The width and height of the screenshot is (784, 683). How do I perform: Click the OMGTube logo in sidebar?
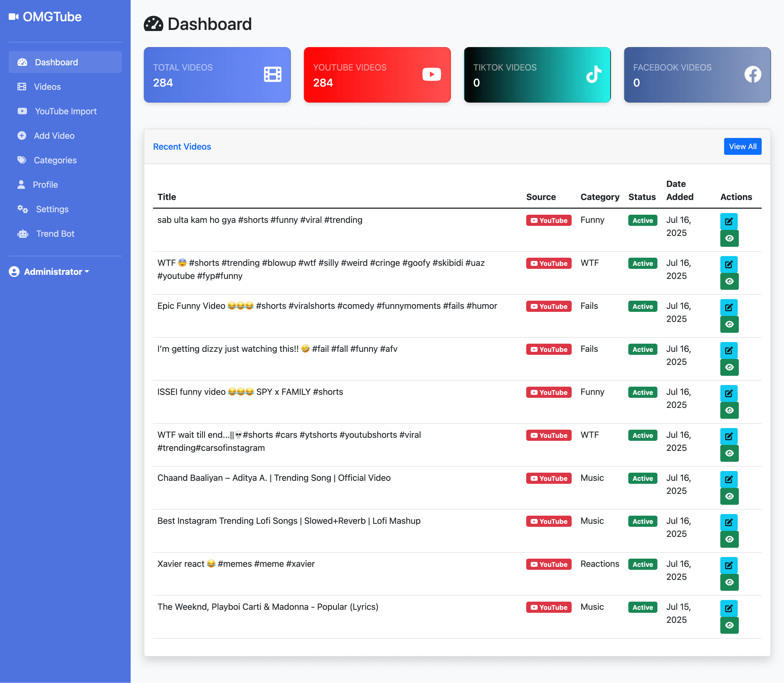tap(45, 17)
